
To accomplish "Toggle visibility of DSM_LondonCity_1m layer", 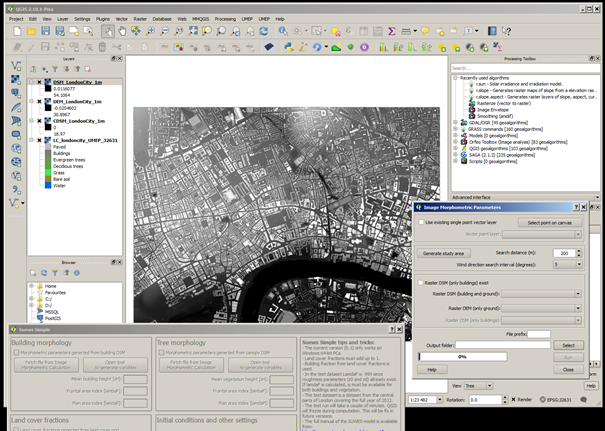I will (x=39, y=82).
